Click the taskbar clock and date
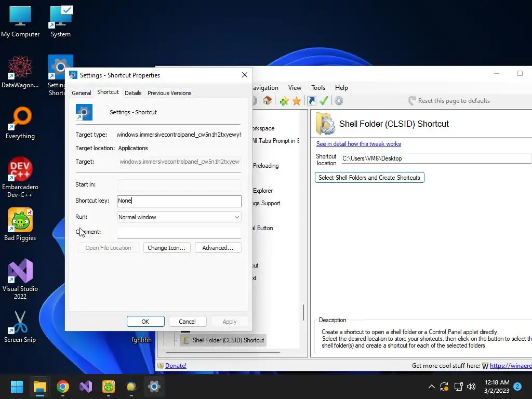532x399 pixels. pyautogui.click(x=497, y=387)
